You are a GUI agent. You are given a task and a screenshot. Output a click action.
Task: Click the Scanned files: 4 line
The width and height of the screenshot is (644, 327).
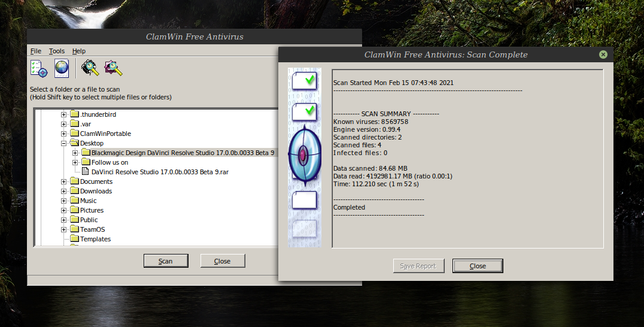coord(357,145)
